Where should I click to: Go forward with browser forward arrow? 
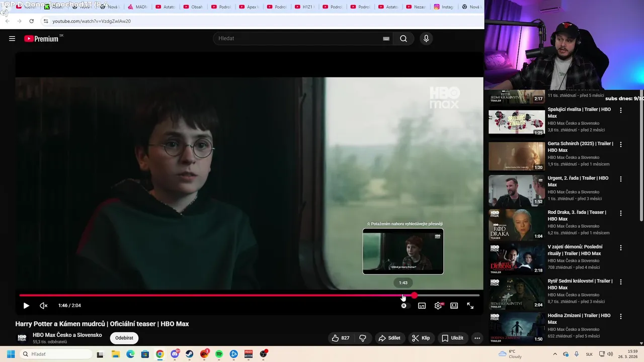pos(19,21)
